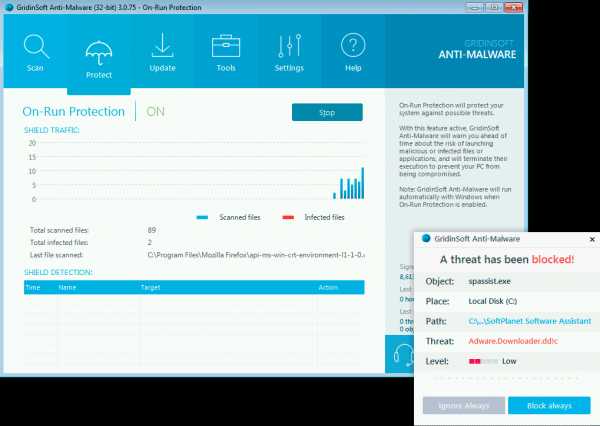Click the spassist.exe object name
The image size is (600, 426).
489,281
